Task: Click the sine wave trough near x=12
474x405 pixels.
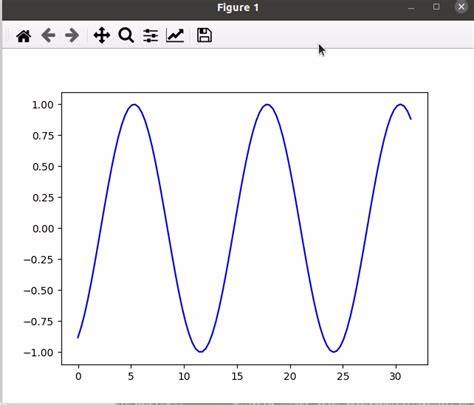Action: (x=200, y=352)
